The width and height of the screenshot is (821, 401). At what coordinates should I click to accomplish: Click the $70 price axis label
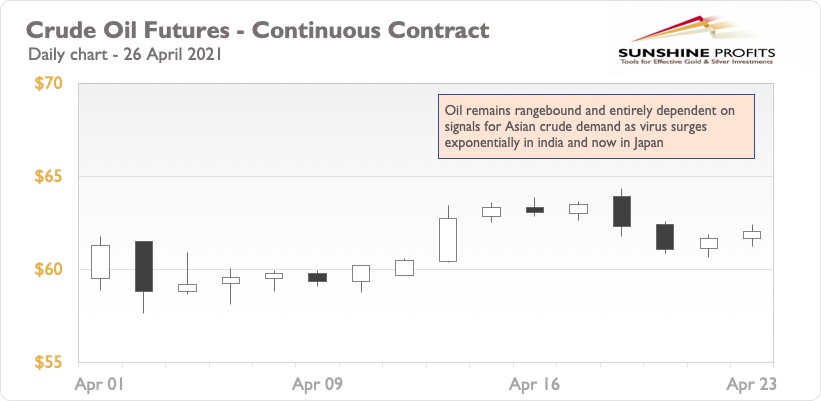click(x=48, y=84)
